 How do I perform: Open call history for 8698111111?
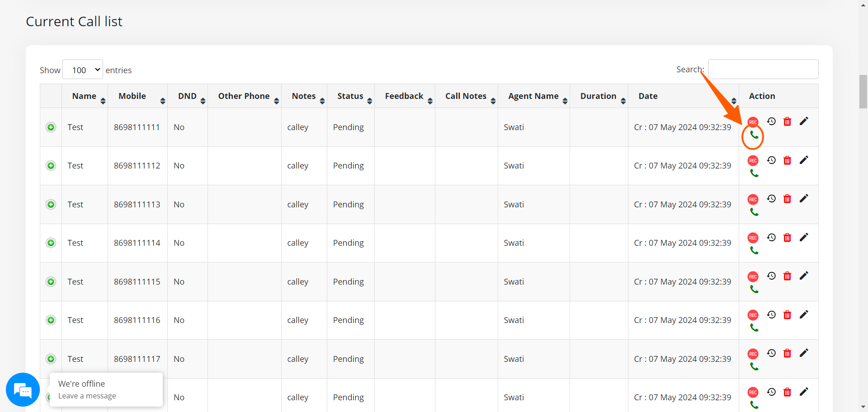tap(771, 121)
